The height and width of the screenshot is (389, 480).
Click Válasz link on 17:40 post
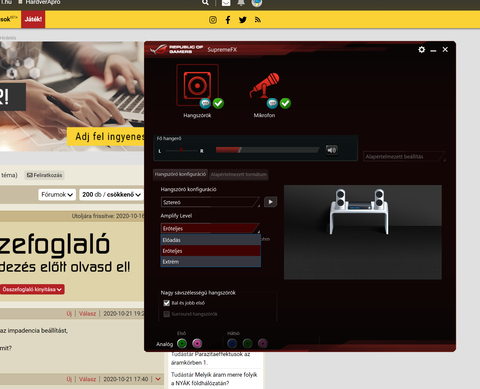(x=87, y=379)
